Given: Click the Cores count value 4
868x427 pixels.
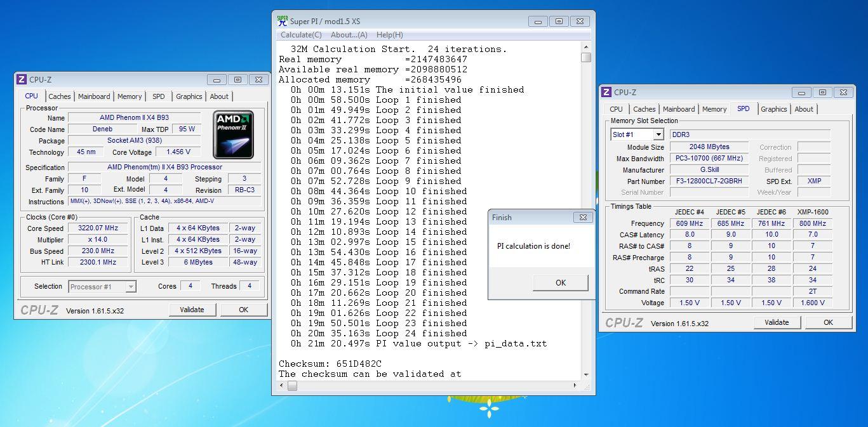Looking at the screenshot, I should pos(190,286).
